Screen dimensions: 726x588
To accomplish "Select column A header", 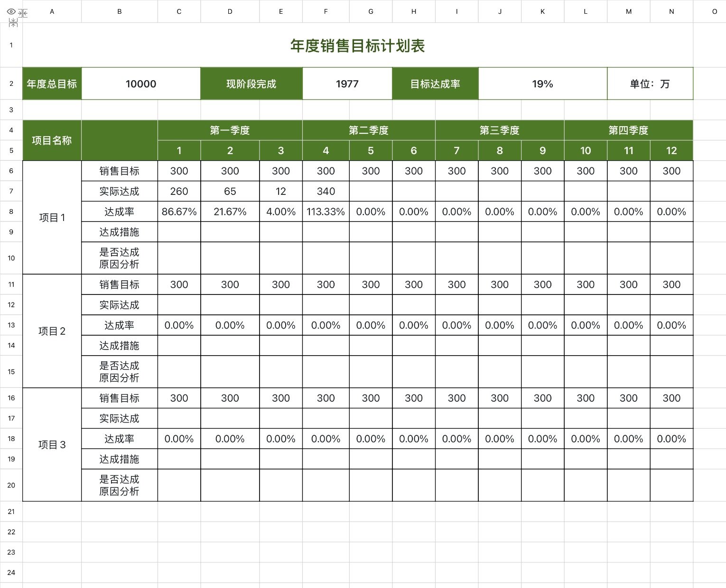I will pos(52,11).
